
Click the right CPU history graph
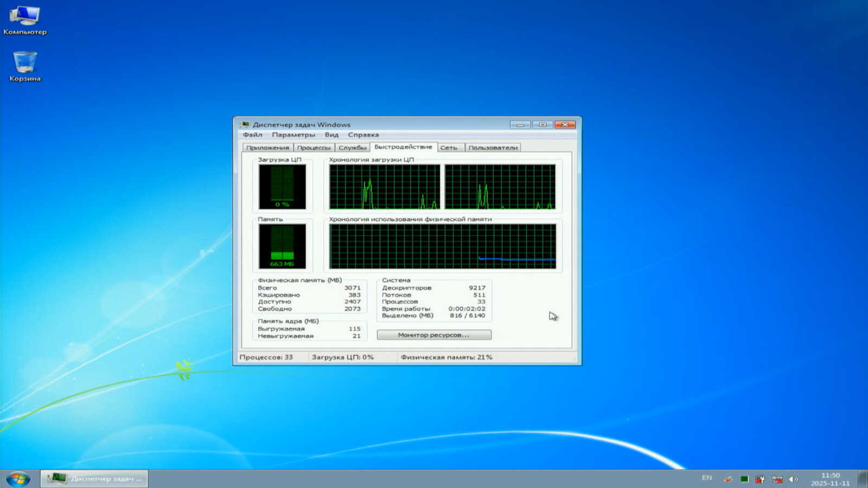(500, 187)
